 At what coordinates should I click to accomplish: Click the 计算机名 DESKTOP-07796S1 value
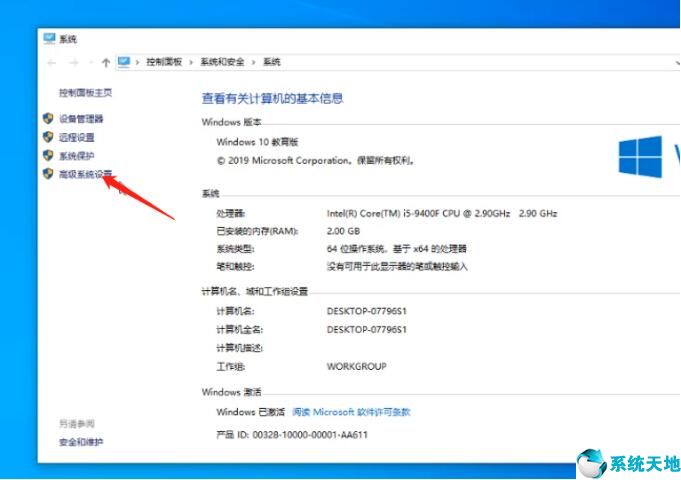[367, 311]
